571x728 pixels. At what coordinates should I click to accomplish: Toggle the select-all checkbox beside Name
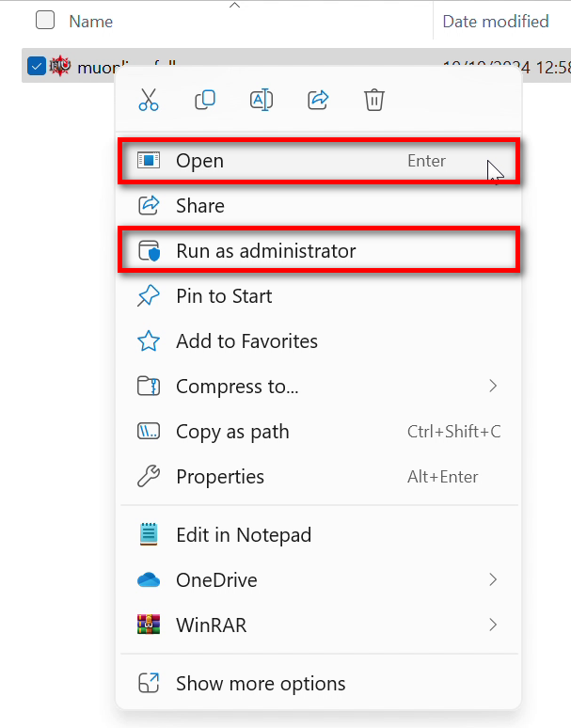45,21
